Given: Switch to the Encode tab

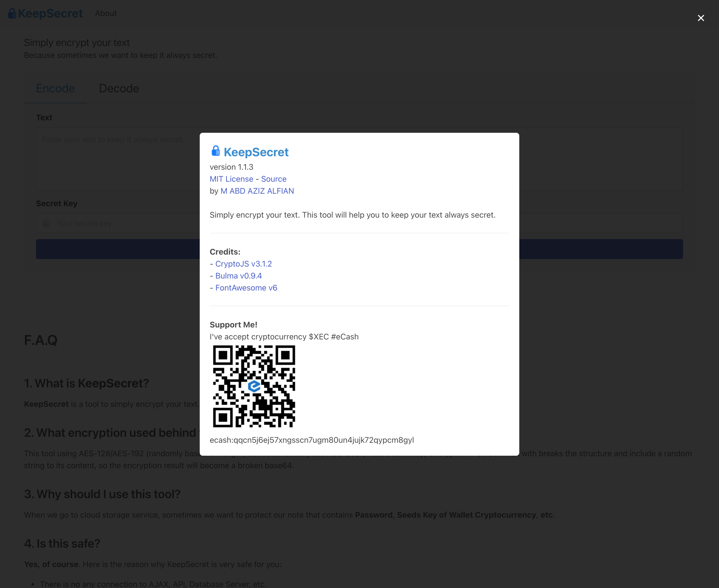Looking at the screenshot, I should [x=55, y=88].
